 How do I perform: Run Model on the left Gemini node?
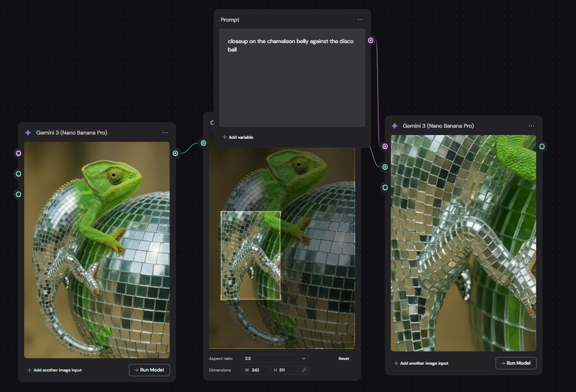tap(149, 370)
